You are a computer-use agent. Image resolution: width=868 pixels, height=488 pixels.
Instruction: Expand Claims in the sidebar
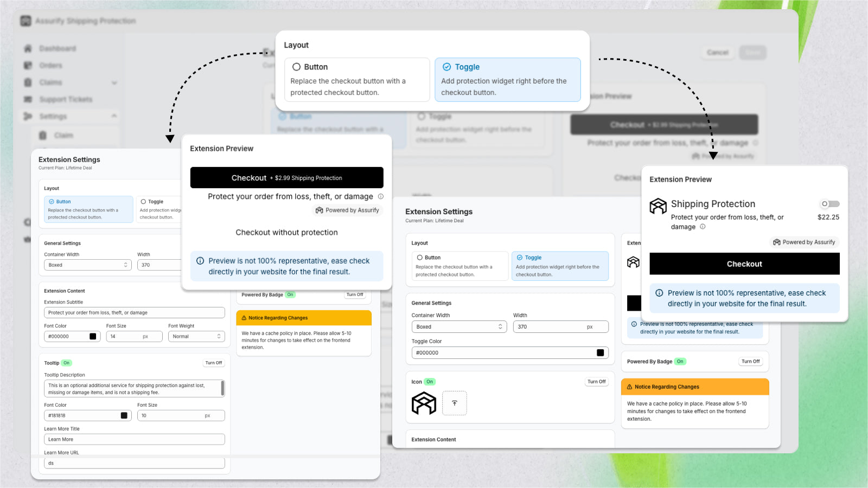point(114,82)
